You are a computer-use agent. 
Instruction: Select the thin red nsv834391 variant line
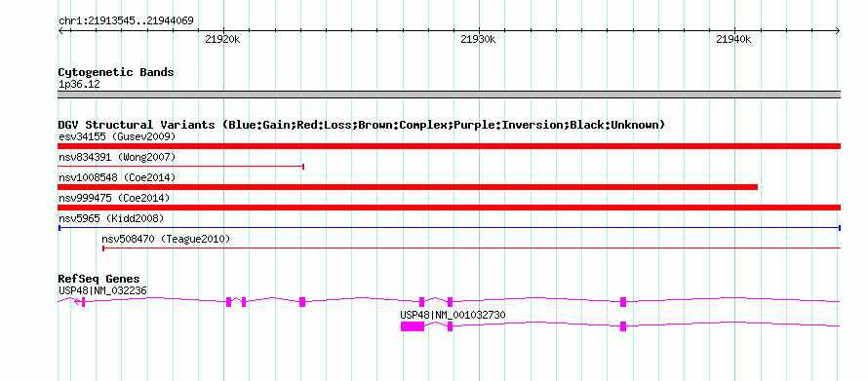pos(181,166)
